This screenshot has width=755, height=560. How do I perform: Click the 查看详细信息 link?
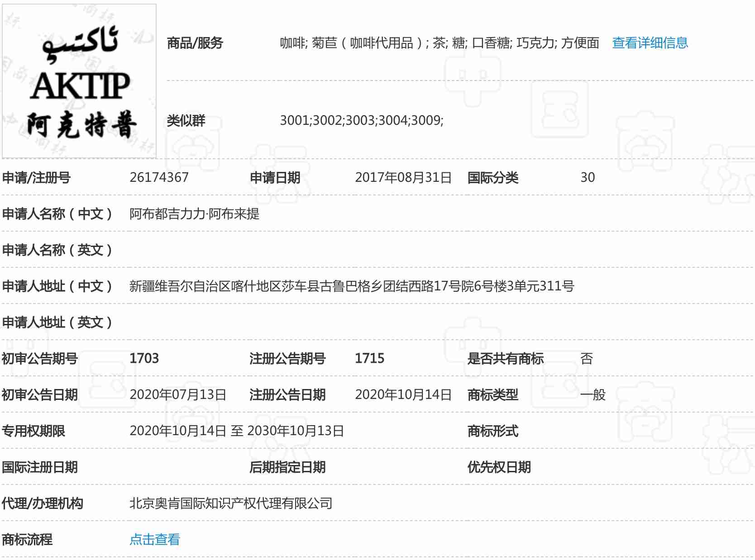click(650, 43)
